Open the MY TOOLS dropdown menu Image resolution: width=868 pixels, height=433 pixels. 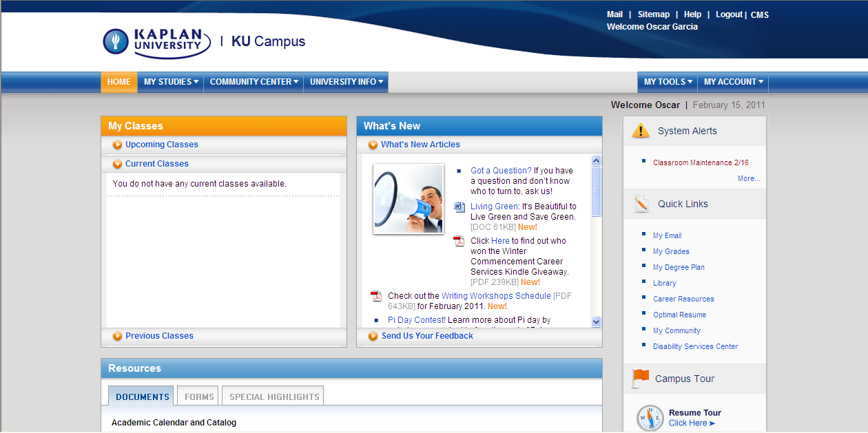pos(668,82)
